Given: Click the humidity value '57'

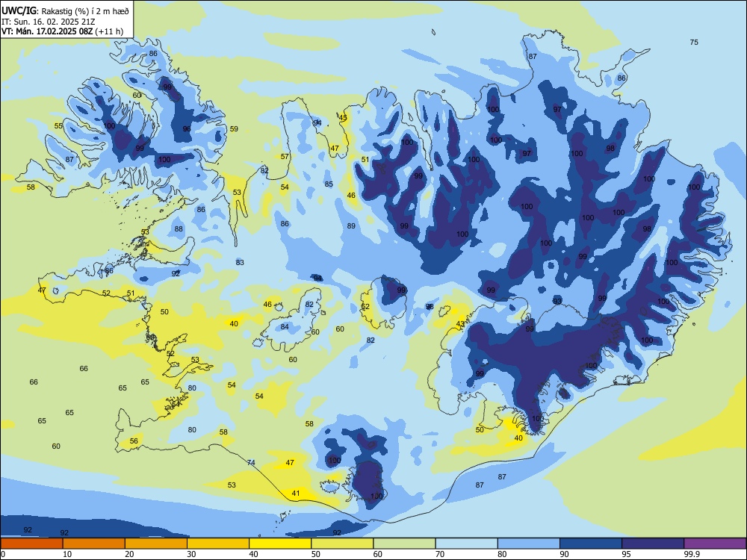Looking at the screenshot, I should point(285,156).
